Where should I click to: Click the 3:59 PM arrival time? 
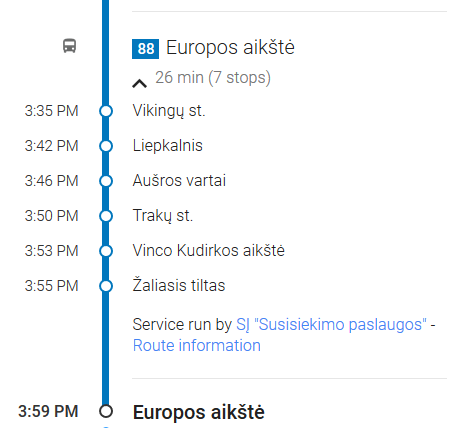click(48, 411)
